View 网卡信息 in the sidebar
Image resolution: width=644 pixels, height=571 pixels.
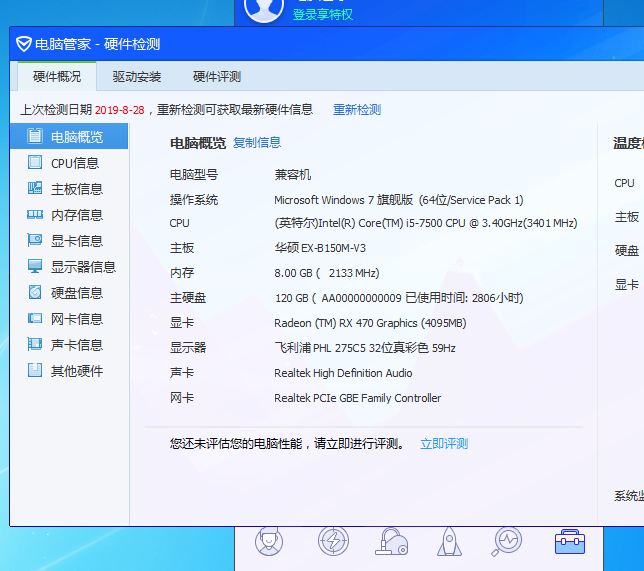pos(69,319)
